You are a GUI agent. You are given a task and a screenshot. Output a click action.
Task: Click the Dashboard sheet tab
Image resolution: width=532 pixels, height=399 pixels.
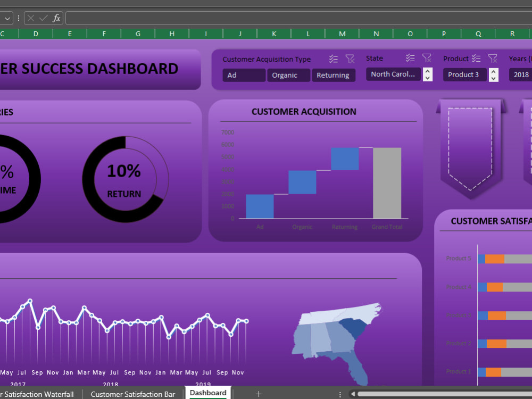(208, 393)
